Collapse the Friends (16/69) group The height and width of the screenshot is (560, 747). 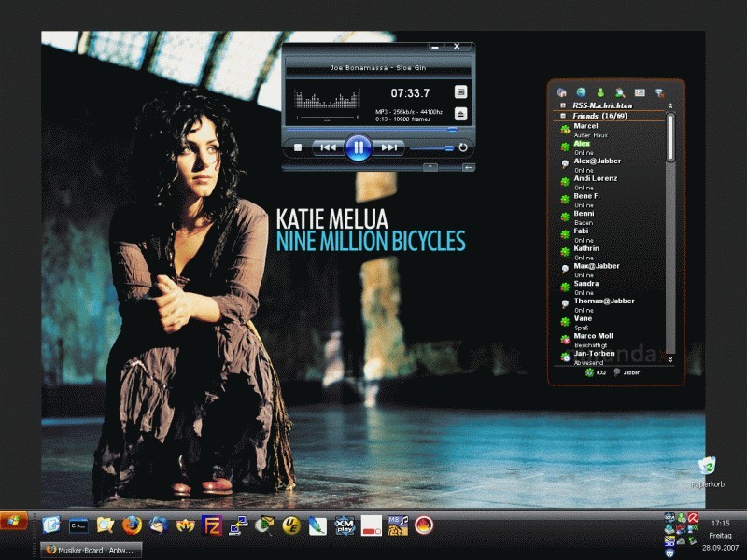coord(563,116)
